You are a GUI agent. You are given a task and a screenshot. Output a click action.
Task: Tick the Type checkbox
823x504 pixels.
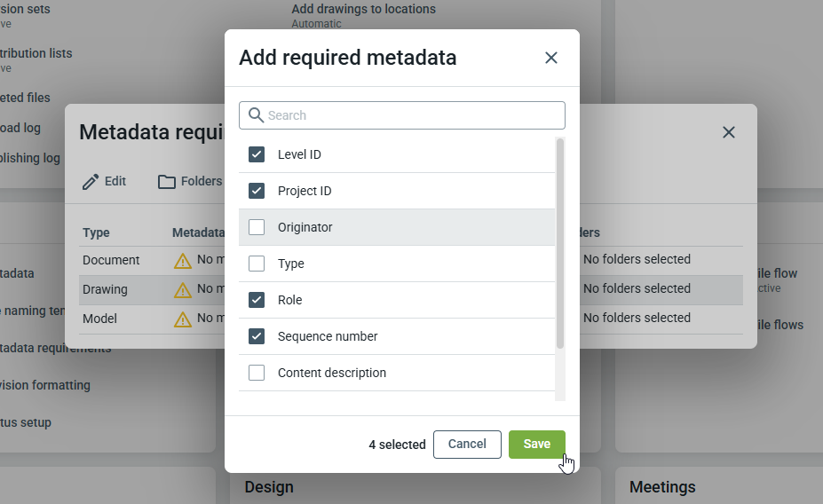(x=257, y=264)
